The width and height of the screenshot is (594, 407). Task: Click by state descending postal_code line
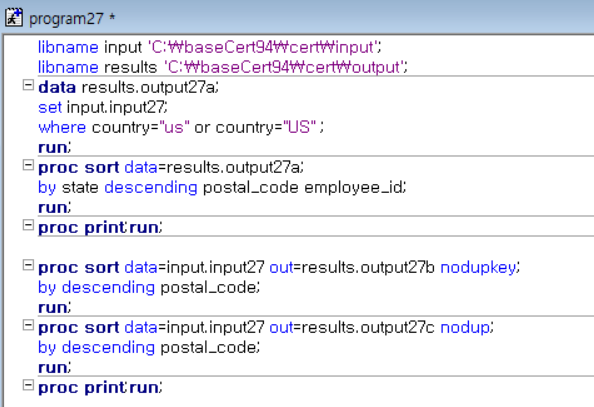[222, 188]
